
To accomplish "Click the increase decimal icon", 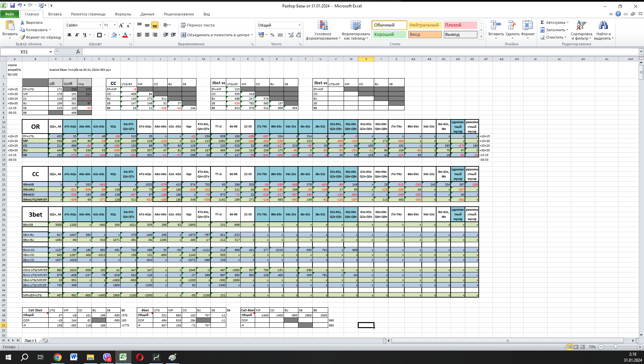I will tap(291, 35).
